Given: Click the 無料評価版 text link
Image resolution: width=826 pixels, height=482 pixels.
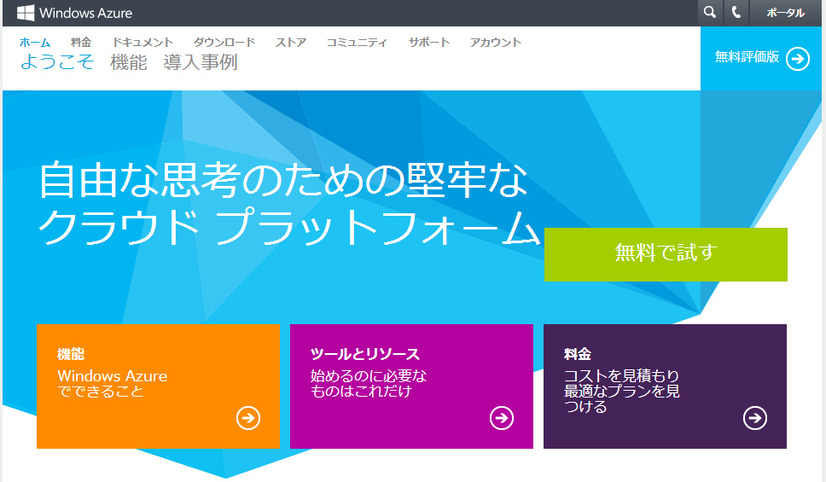Looking at the screenshot, I should [x=747, y=57].
